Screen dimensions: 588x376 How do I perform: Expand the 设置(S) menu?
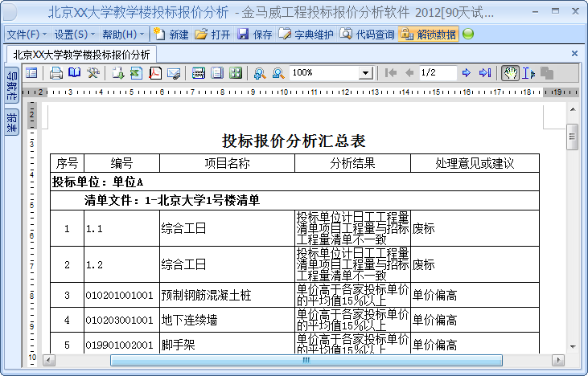(74, 35)
